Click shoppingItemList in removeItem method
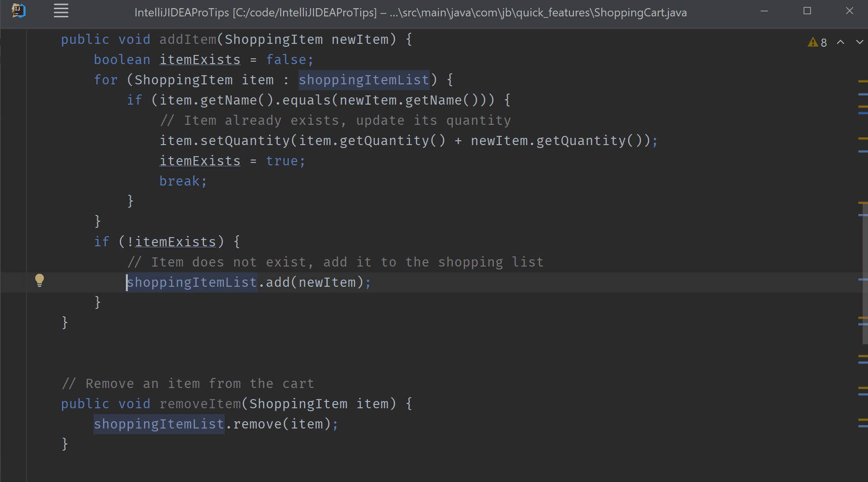Screen dimensions: 868x482 pos(159,424)
